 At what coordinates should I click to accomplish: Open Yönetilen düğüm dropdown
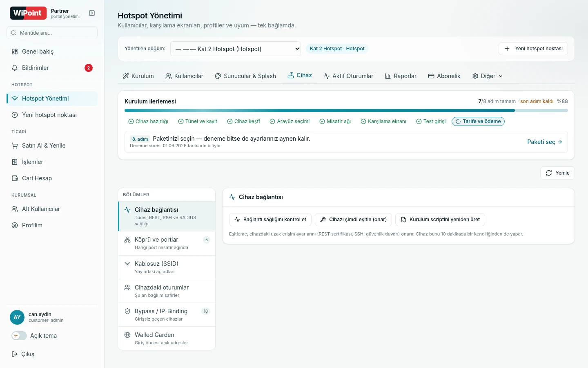[x=236, y=49]
